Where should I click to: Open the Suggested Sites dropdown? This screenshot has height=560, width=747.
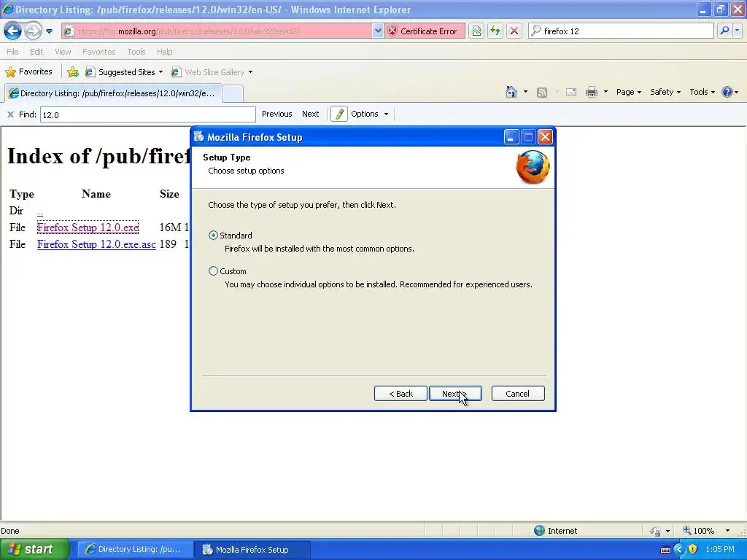click(x=124, y=72)
